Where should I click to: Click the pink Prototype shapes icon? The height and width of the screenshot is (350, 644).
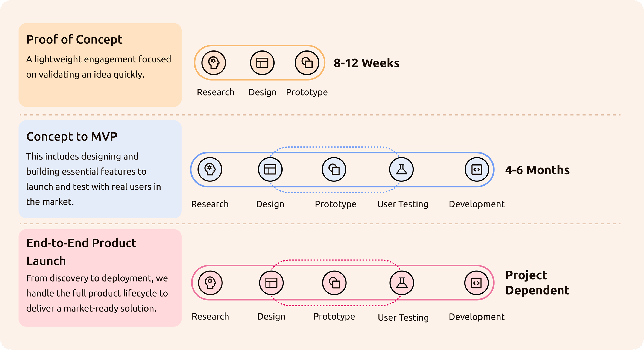[x=334, y=283]
